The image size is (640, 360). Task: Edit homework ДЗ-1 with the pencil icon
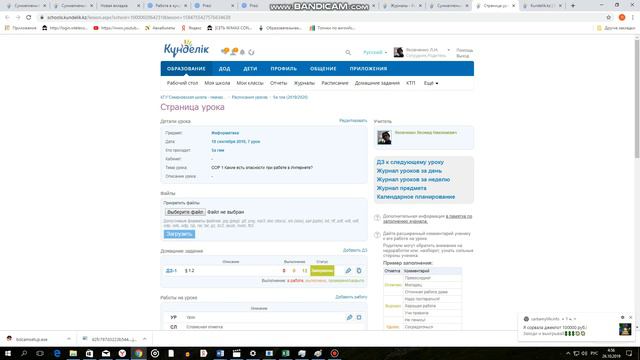click(x=348, y=271)
